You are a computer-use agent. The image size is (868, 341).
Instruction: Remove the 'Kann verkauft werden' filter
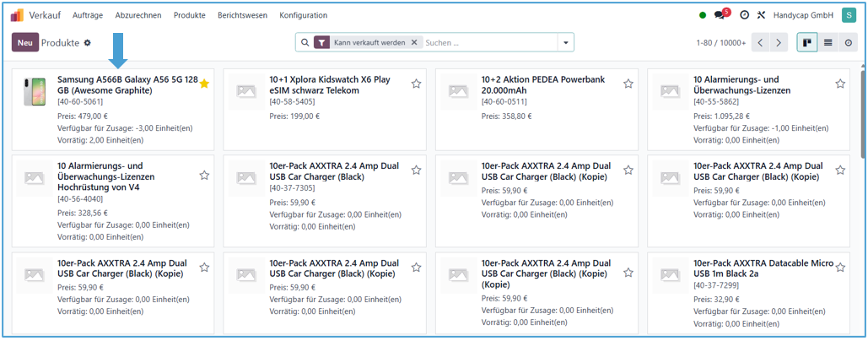414,42
